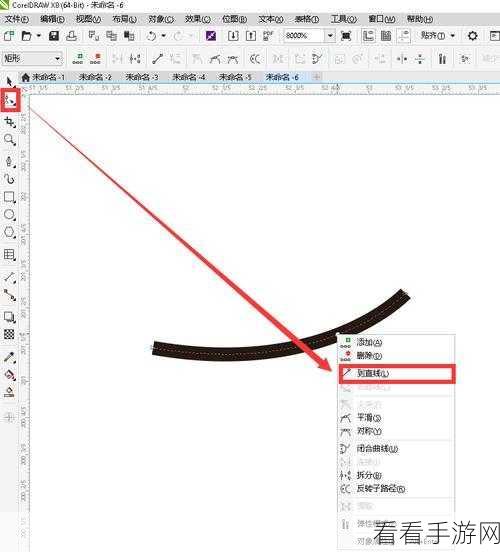
Task: Select the Crop tool
Action: pos(10,123)
